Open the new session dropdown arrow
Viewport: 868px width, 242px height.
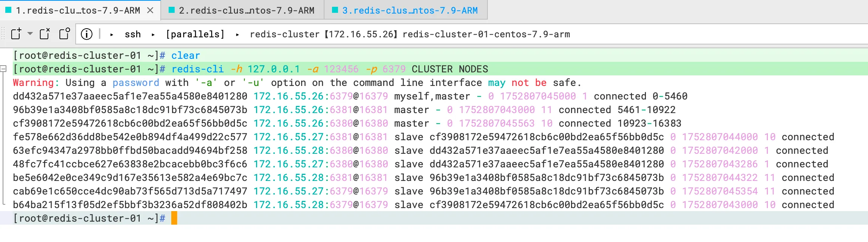[30, 34]
